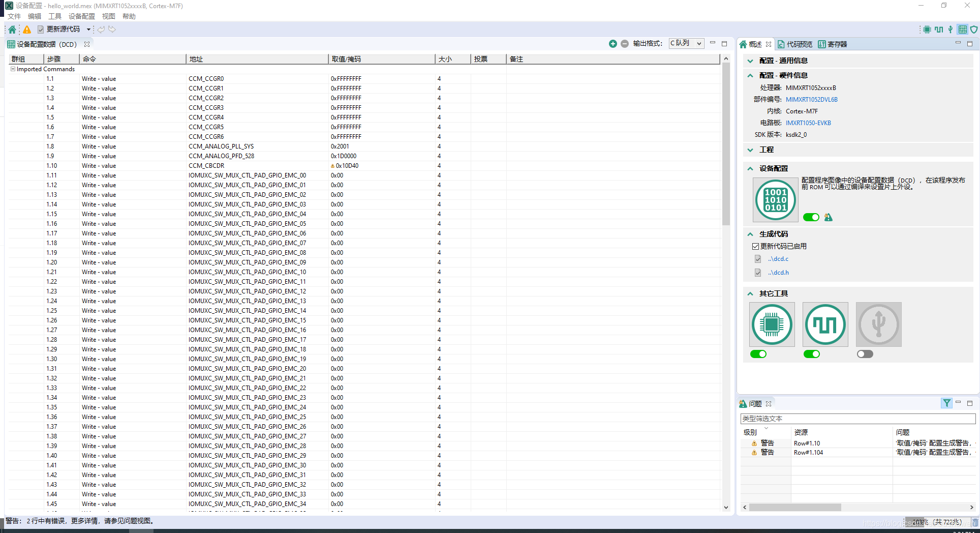Maximize the DCD table panel view
This screenshot has width=980, height=533.
tap(724, 44)
